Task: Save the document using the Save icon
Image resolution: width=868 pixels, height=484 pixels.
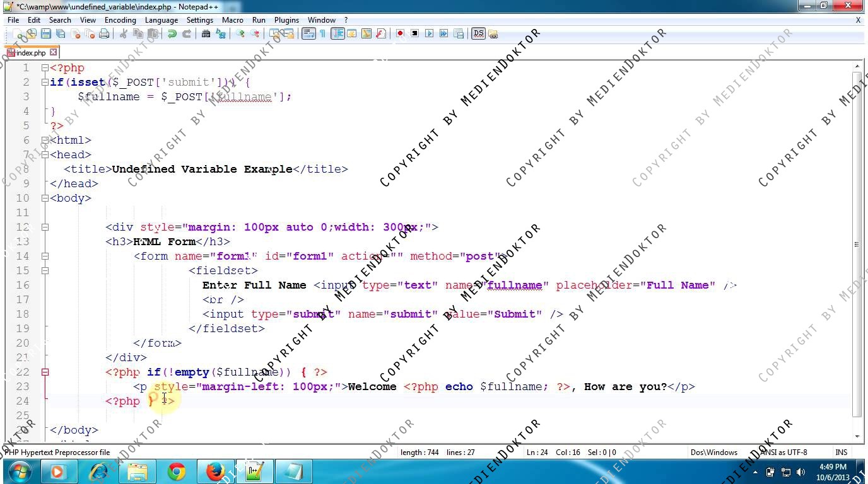Action: pos(45,33)
